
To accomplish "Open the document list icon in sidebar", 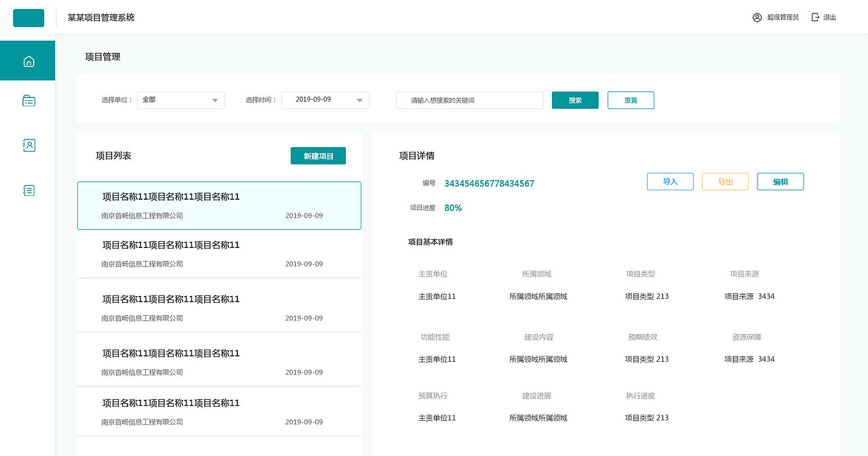I will [28, 190].
